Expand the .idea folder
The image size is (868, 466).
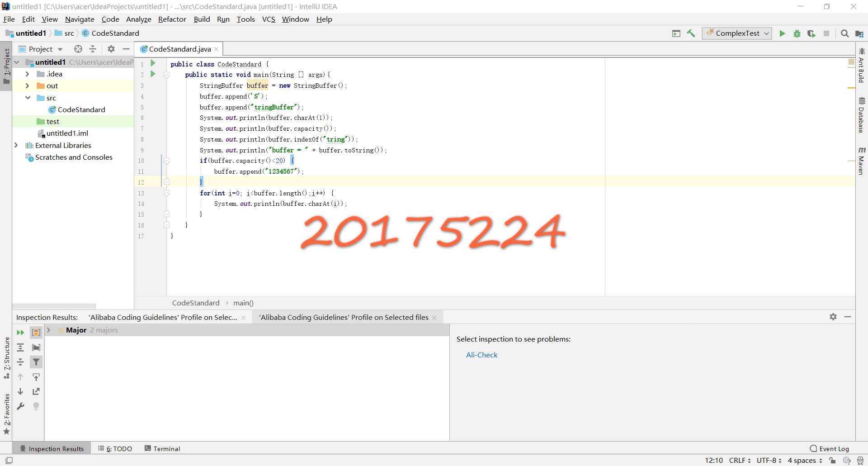tap(27, 74)
